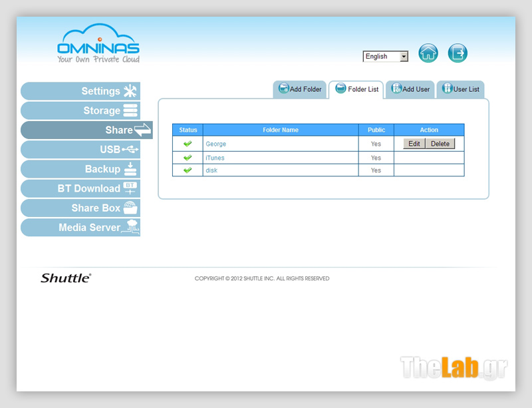
Task: Click the Home icon button
Action: pyautogui.click(x=428, y=53)
